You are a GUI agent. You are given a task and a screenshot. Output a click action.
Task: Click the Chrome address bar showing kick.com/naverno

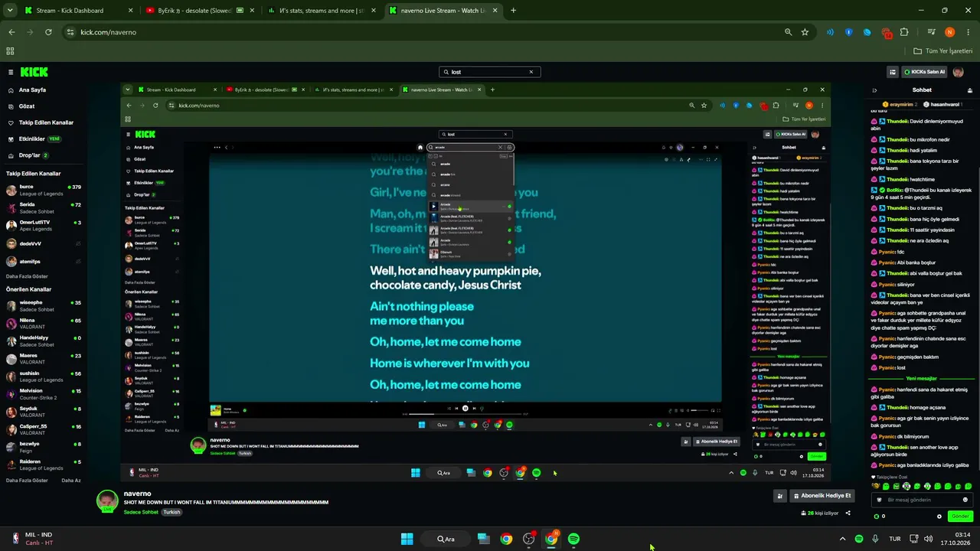tap(425, 32)
